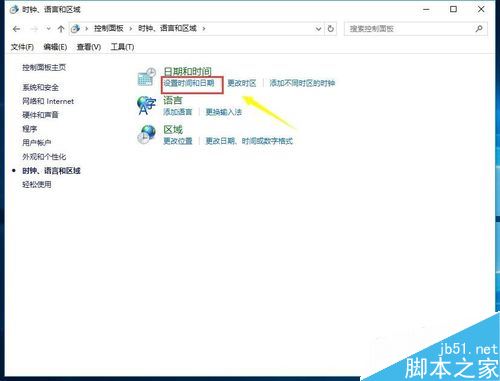Open 程序 category in sidebar
Viewport: 500px width, 381px height.
coord(29,129)
